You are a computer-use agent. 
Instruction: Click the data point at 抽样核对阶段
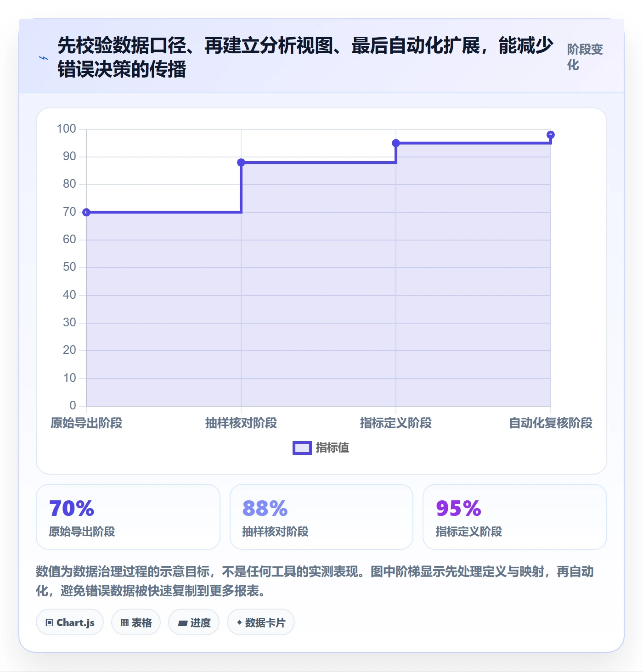click(x=241, y=162)
